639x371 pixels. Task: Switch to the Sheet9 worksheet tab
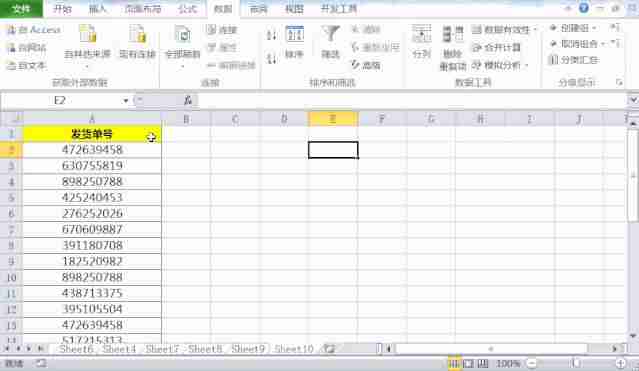[x=248, y=349]
